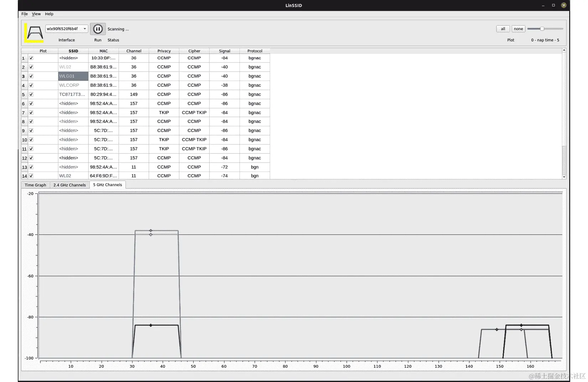Sort by the Channel column header
The width and height of the screenshot is (588, 382).
click(x=134, y=51)
